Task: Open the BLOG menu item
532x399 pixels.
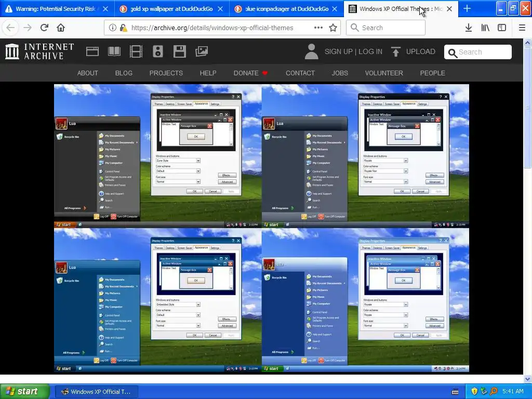Action: click(124, 73)
